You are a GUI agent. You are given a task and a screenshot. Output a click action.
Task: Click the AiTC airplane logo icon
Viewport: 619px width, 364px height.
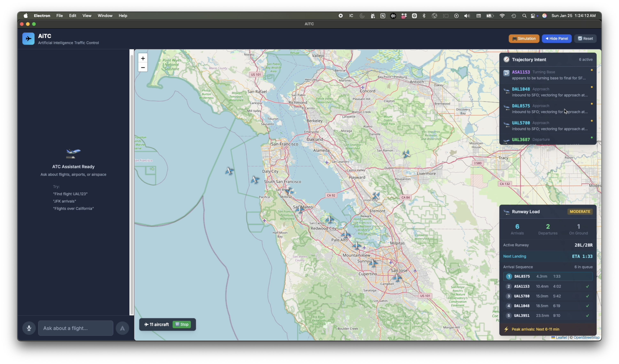(29, 39)
